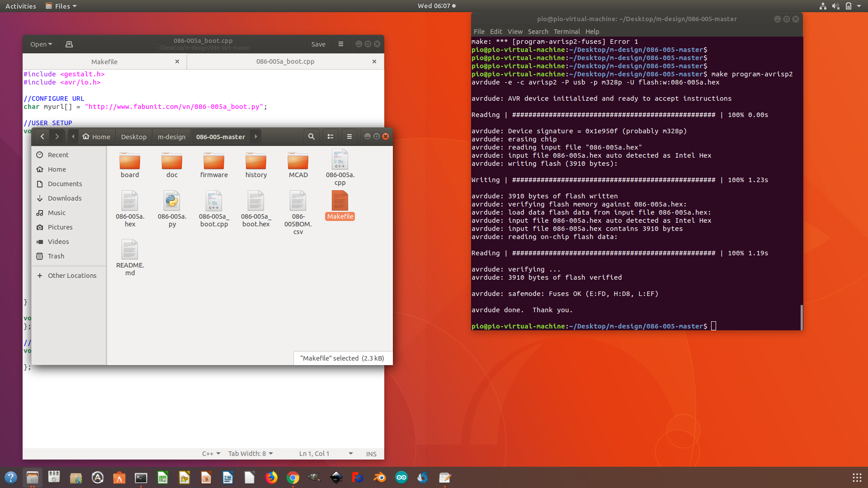The image size is (868, 488).
Task: Open the Terminal's Terminal menu
Action: tap(566, 32)
